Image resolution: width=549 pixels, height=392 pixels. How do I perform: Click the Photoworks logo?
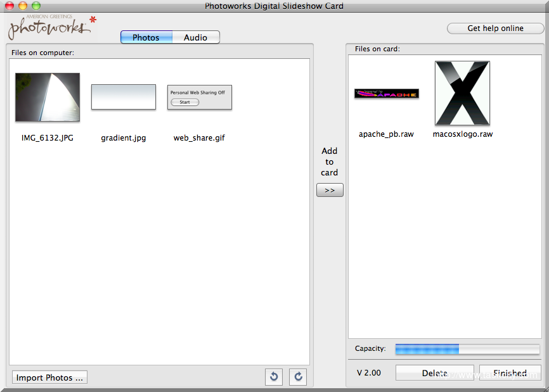tap(51, 27)
